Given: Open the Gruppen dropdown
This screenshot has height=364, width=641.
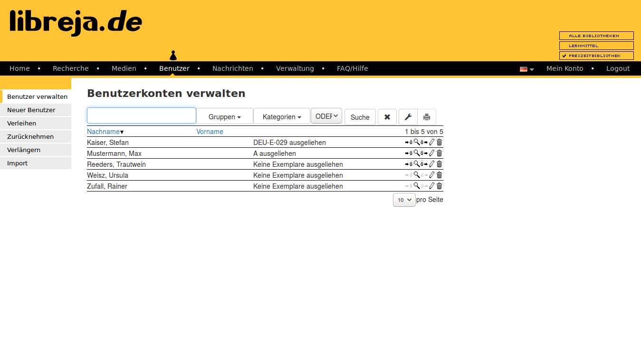Looking at the screenshot, I should click(x=224, y=117).
